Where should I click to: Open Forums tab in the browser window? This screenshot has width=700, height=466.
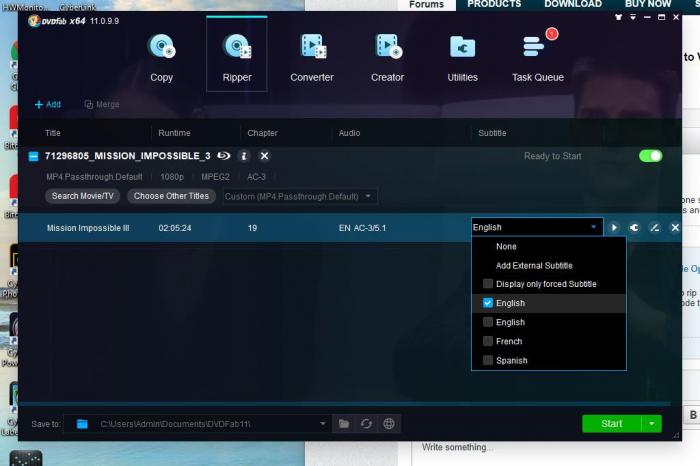pos(426,4)
